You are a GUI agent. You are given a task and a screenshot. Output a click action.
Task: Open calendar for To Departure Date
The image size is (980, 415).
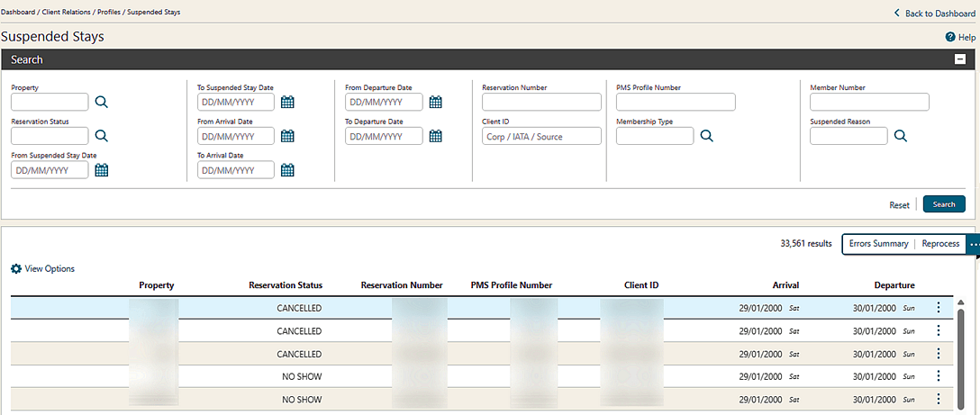[x=436, y=136]
